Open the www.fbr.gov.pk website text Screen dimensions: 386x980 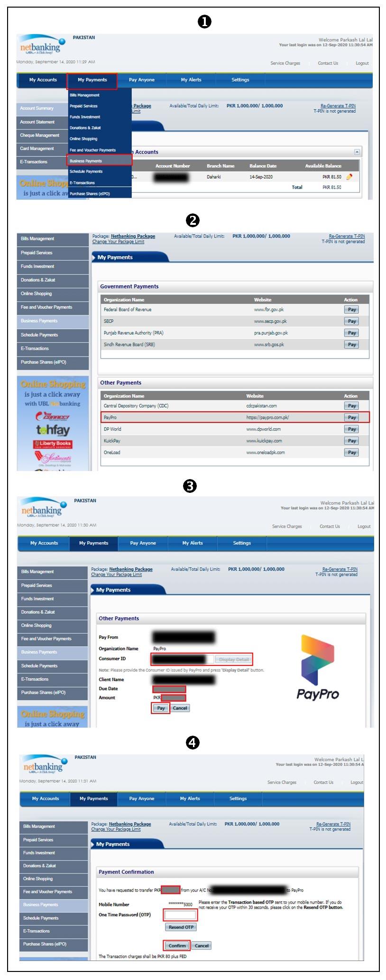tap(269, 309)
